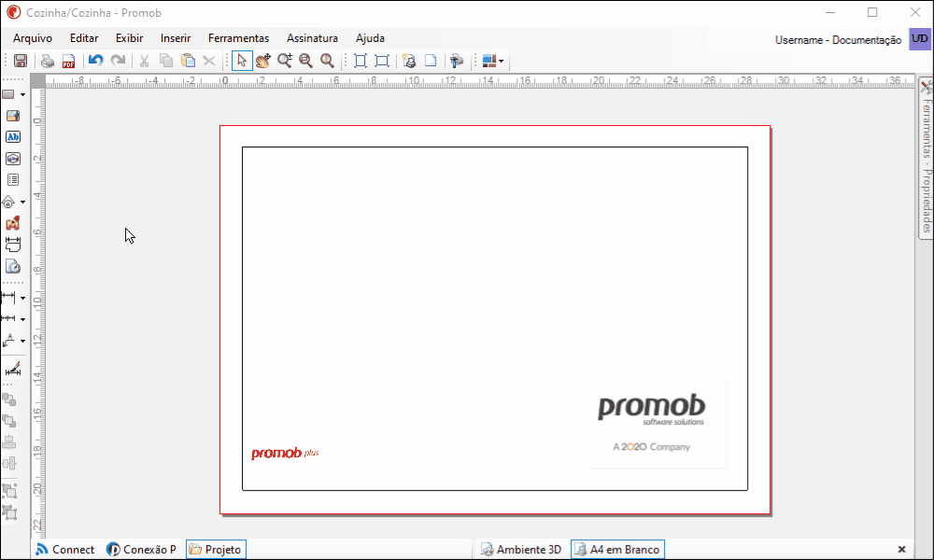Export the sheet to PDF
Viewport: 934px width, 560px height.
(68, 61)
